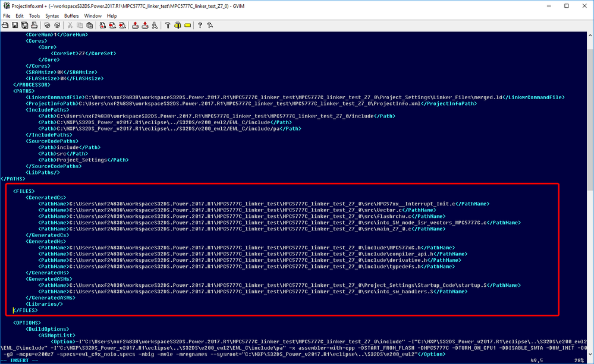
Task: Click the <GeneratedASMs> opening tag
Action: [x=49, y=279]
